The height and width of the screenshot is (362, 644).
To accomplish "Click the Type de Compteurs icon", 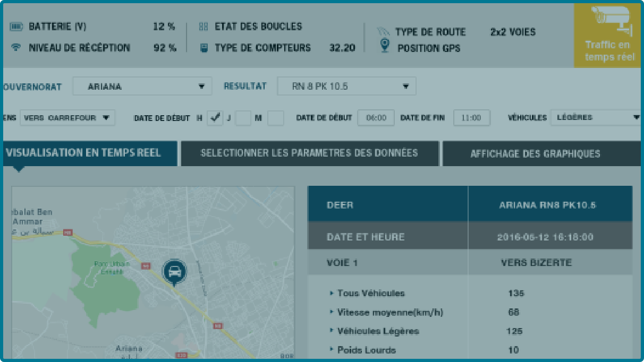I will coord(203,48).
